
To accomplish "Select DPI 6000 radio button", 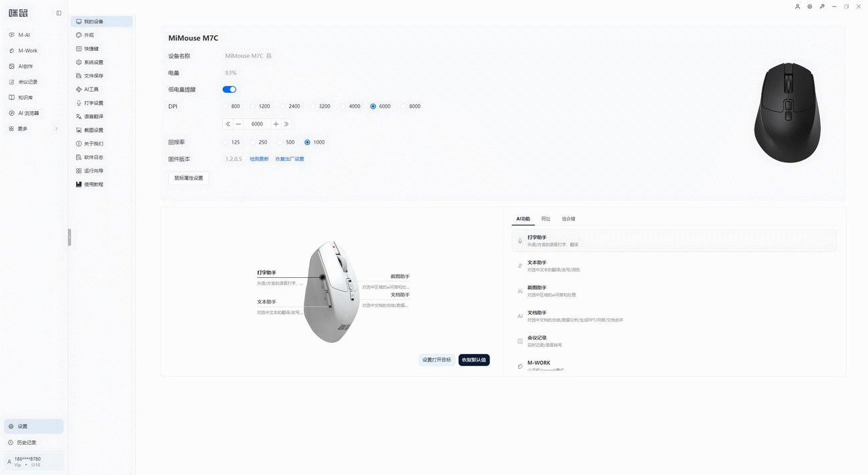I will pos(373,106).
